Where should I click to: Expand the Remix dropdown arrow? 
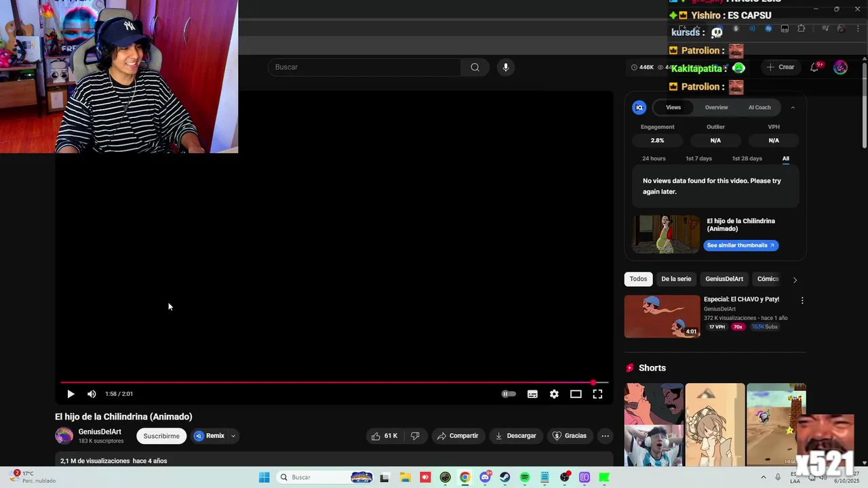pyautogui.click(x=233, y=436)
